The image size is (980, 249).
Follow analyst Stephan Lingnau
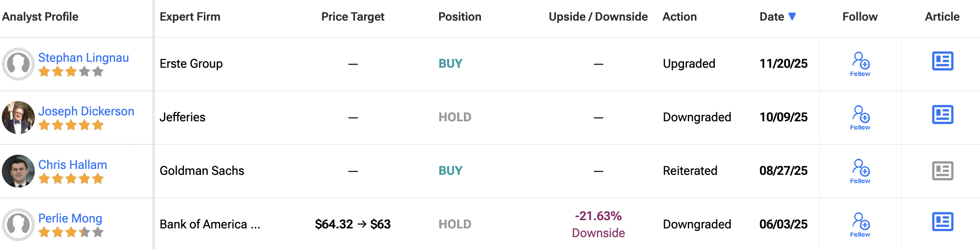[x=860, y=64]
